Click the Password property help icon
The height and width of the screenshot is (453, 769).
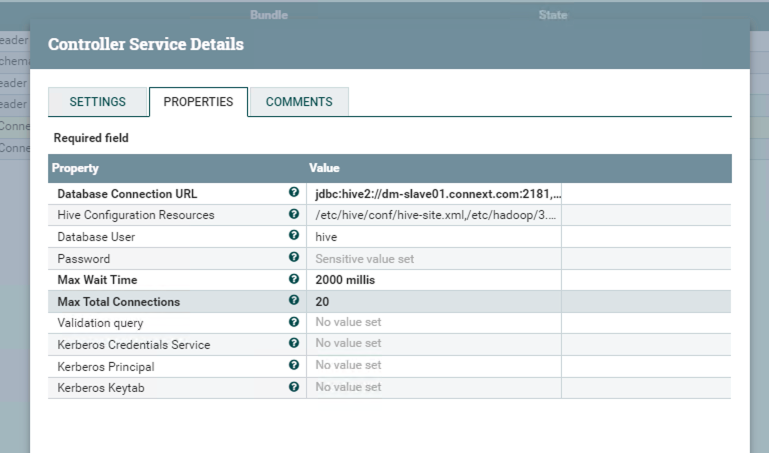pos(294,258)
